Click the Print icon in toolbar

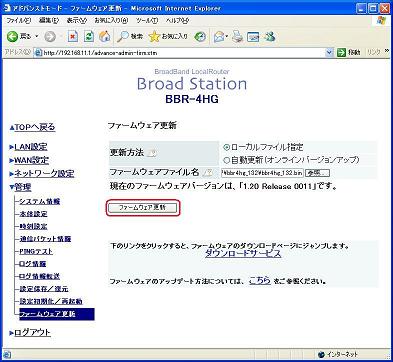237,37
